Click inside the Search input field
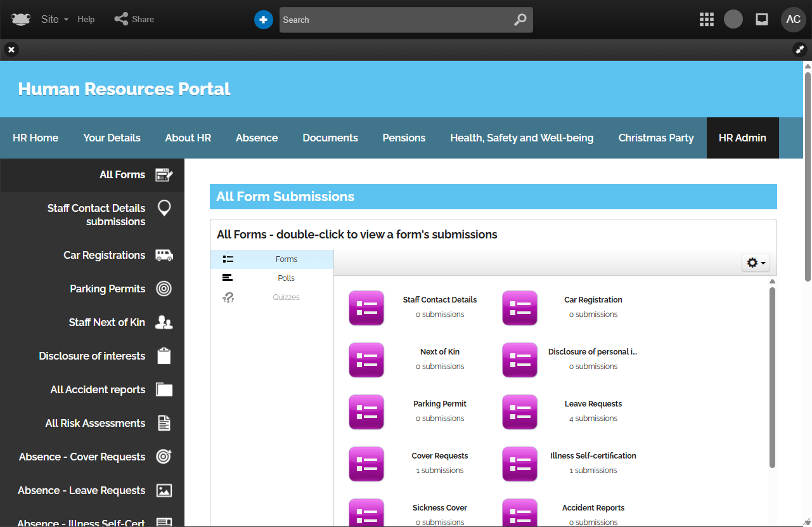This screenshot has width=812, height=527. (x=393, y=20)
